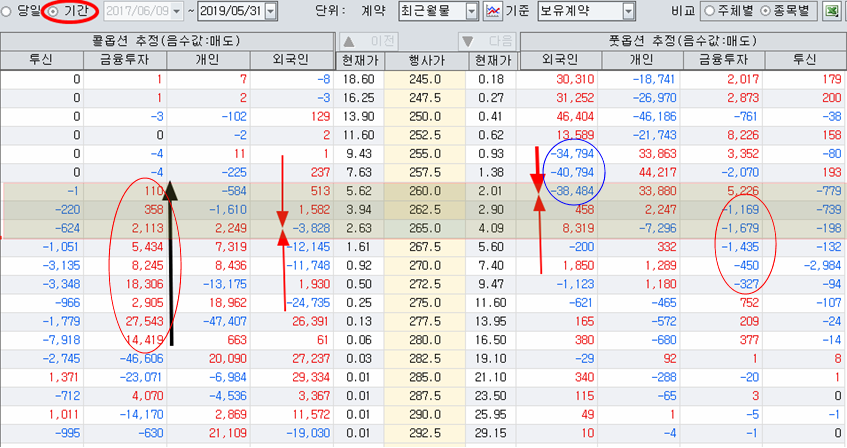Click put foreigner value 30,310
The image size is (847, 448).
[x=575, y=79]
